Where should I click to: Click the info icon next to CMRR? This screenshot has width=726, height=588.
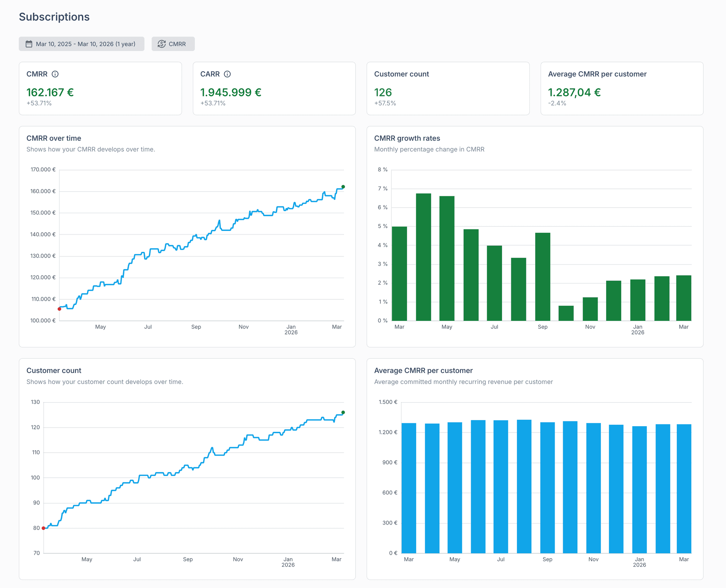(55, 74)
